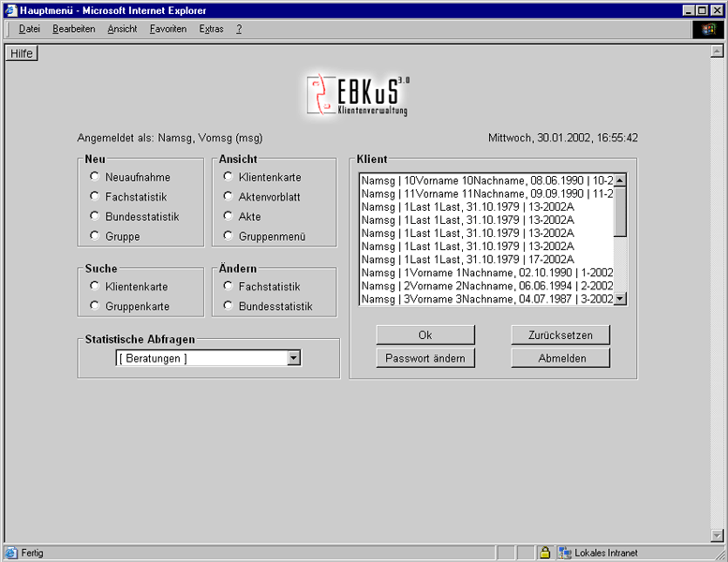Click the Hilfe button
728x562 pixels.
22,53
